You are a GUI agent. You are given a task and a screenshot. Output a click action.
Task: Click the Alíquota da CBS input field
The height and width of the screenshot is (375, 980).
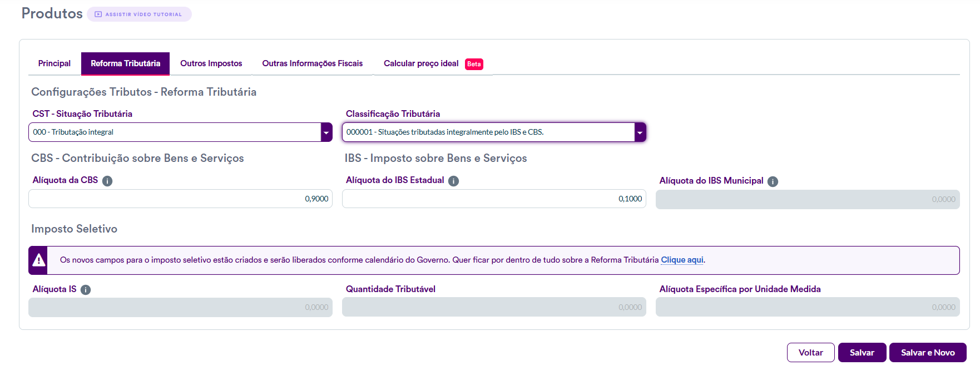point(180,199)
